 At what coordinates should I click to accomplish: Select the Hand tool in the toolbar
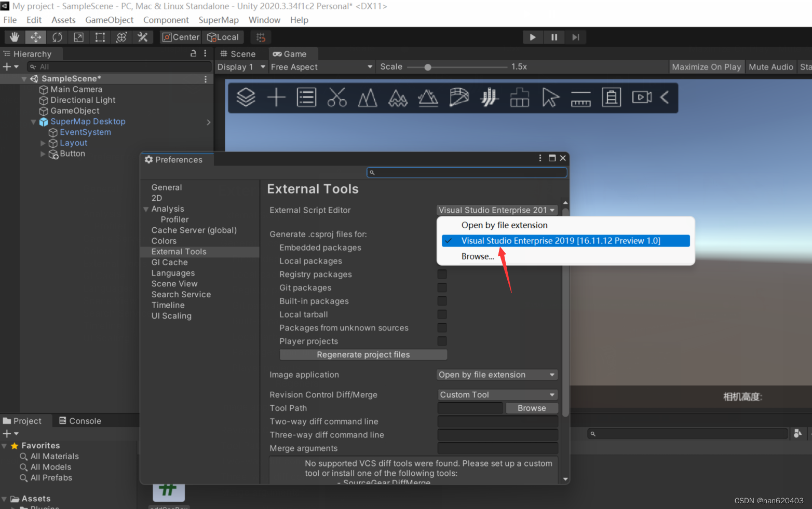click(x=13, y=37)
